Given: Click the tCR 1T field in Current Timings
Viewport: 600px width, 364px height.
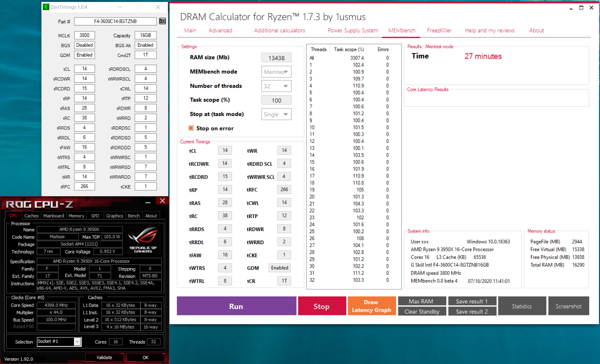Looking at the screenshot, I should (x=284, y=281).
